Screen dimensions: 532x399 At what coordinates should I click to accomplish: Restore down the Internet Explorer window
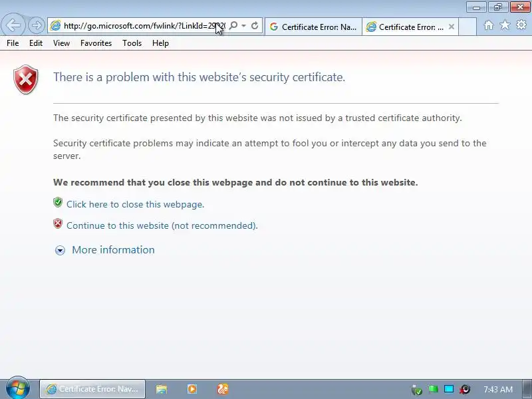click(x=498, y=7)
